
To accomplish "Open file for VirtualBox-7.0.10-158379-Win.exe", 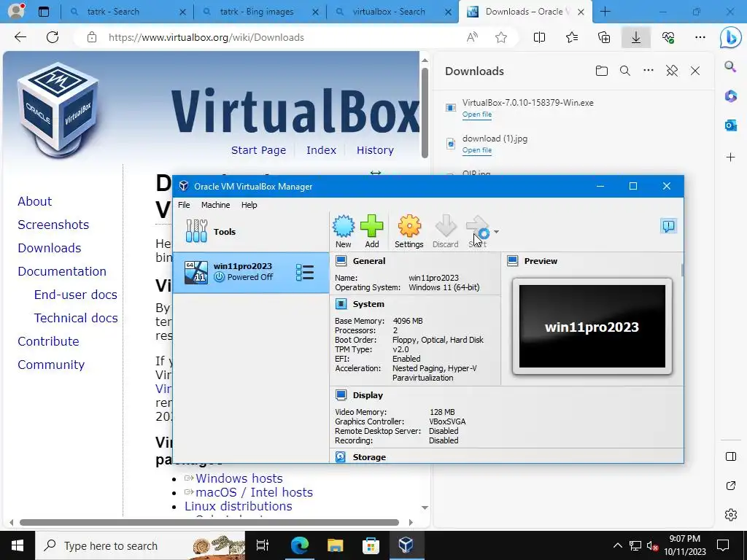I will 477,114.
